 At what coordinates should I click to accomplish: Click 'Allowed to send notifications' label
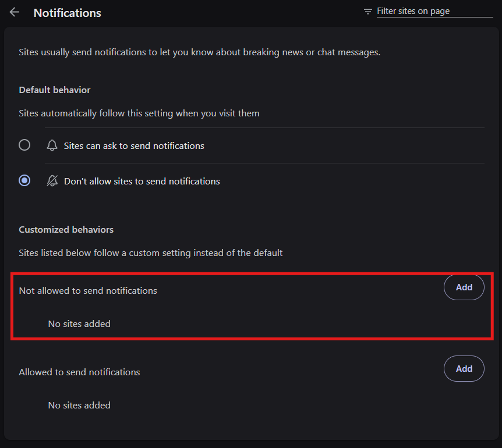[x=79, y=372]
